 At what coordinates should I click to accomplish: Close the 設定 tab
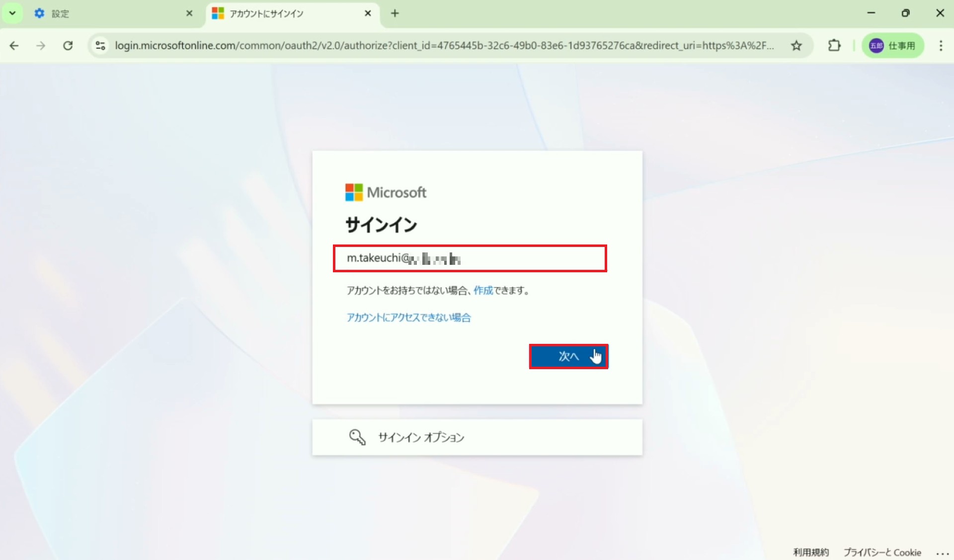(189, 13)
